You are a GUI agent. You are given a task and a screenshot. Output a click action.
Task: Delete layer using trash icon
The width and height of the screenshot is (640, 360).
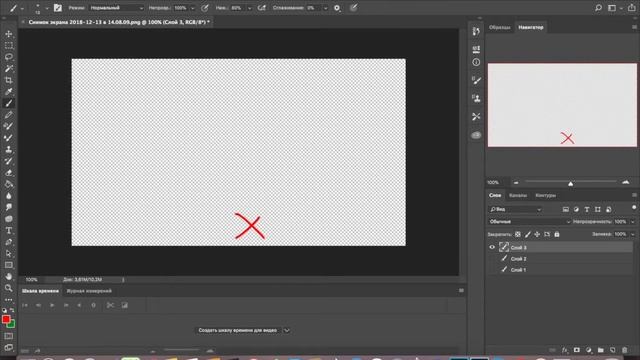[624, 350]
